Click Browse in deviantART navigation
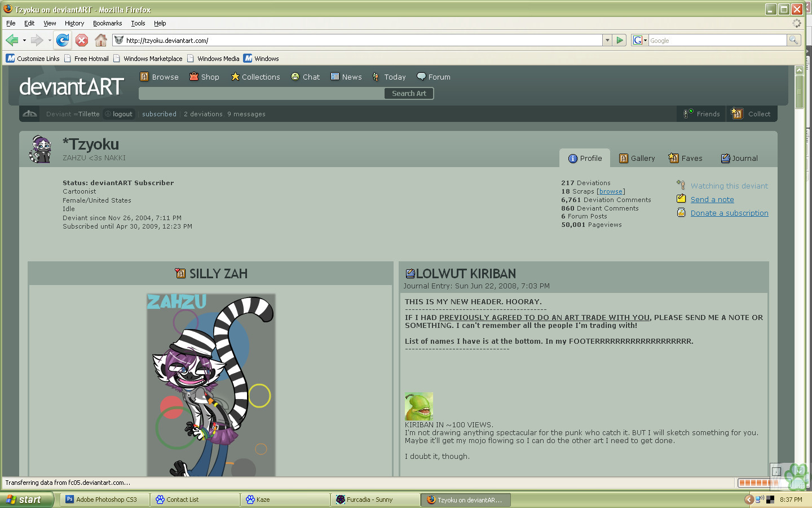This screenshot has height=508, width=812. [x=159, y=77]
